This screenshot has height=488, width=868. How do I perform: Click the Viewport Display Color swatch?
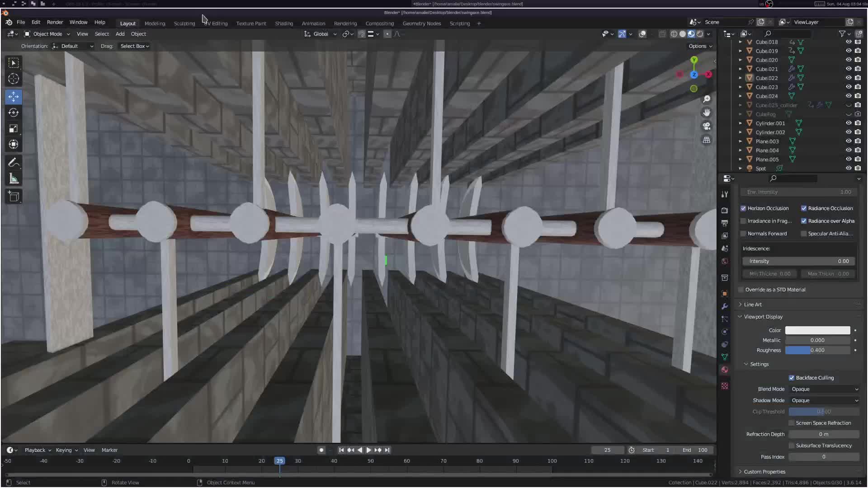[817, 330]
